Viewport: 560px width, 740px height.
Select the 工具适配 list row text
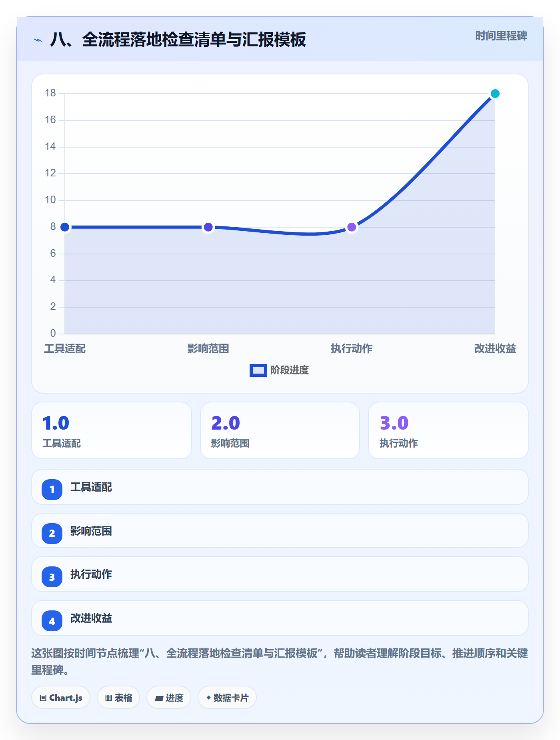(x=91, y=487)
